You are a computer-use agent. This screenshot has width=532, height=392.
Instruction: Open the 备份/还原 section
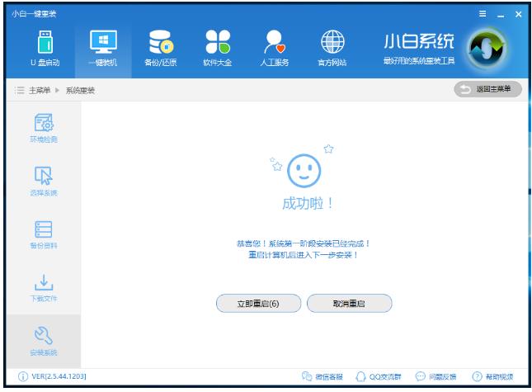coord(161,48)
